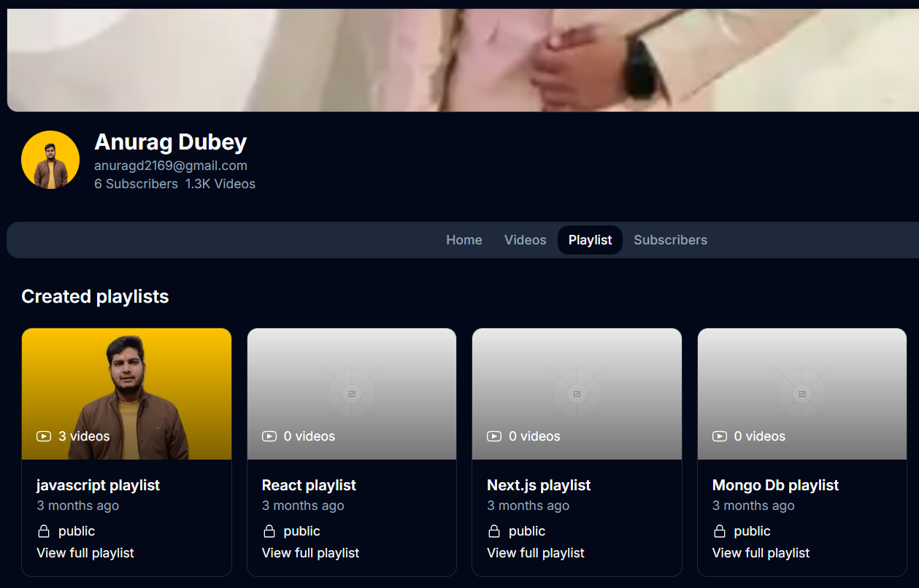This screenshot has width=919, height=588.
Task: Click the lock icon on Mongo Db playlist
Action: coord(720,531)
